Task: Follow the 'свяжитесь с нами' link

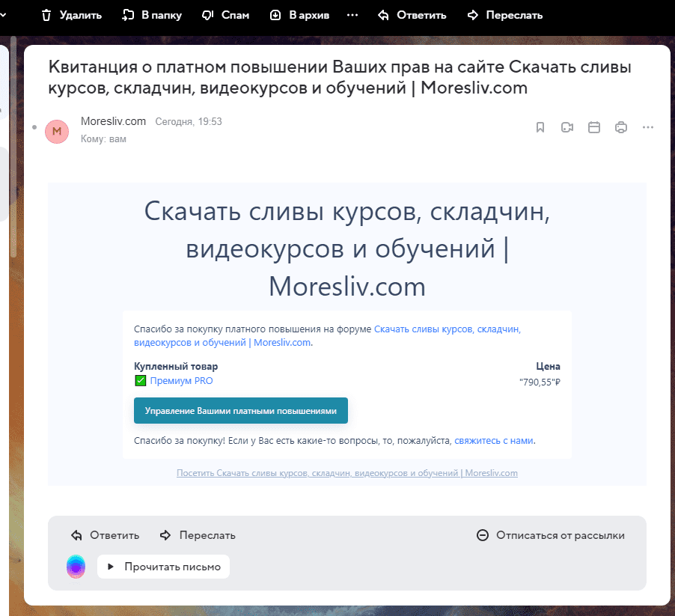Action: [x=493, y=441]
